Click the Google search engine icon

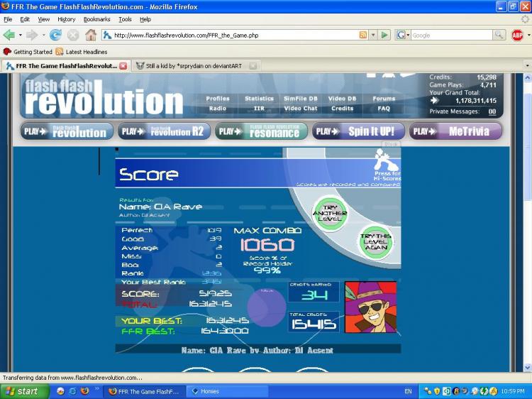click(401, 35)
